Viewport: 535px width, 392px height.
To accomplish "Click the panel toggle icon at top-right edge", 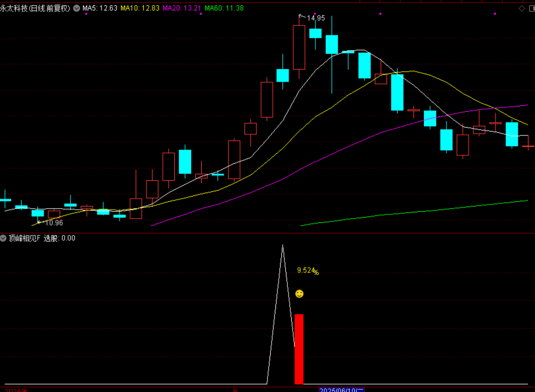I will [531, 8].
